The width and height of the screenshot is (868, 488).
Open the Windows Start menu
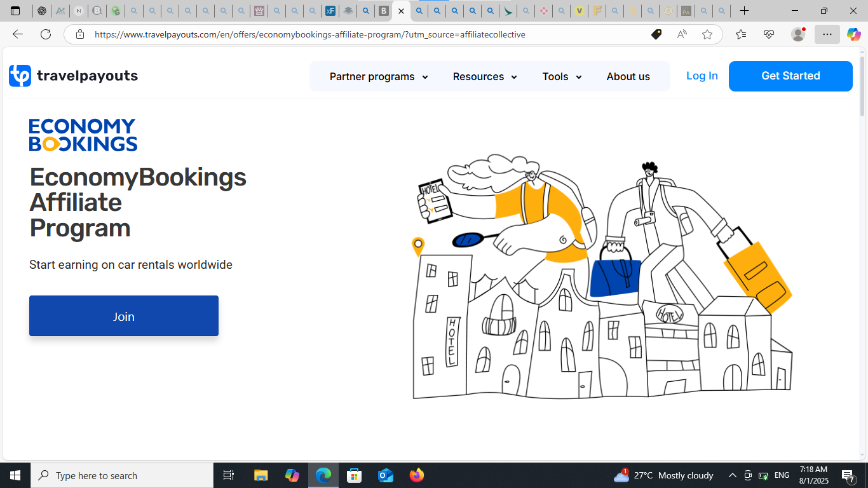(x=15, y=475)
